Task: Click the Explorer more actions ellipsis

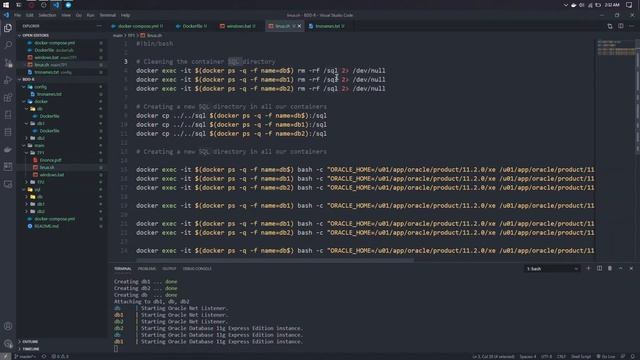Action: point(99,26)
